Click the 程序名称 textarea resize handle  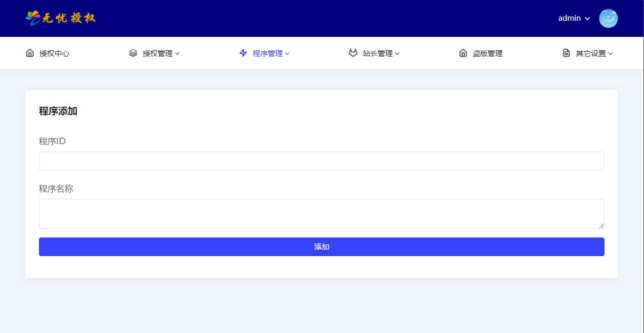coord(601,226)
